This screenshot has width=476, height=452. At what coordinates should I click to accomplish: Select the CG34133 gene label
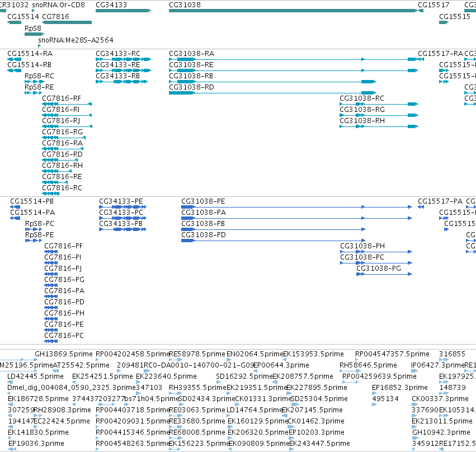click(x=111, y=5)
